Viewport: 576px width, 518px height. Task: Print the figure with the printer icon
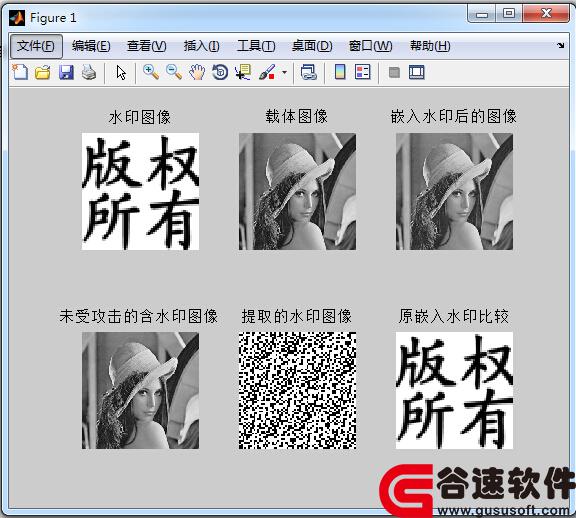click(x=89, y=72)
